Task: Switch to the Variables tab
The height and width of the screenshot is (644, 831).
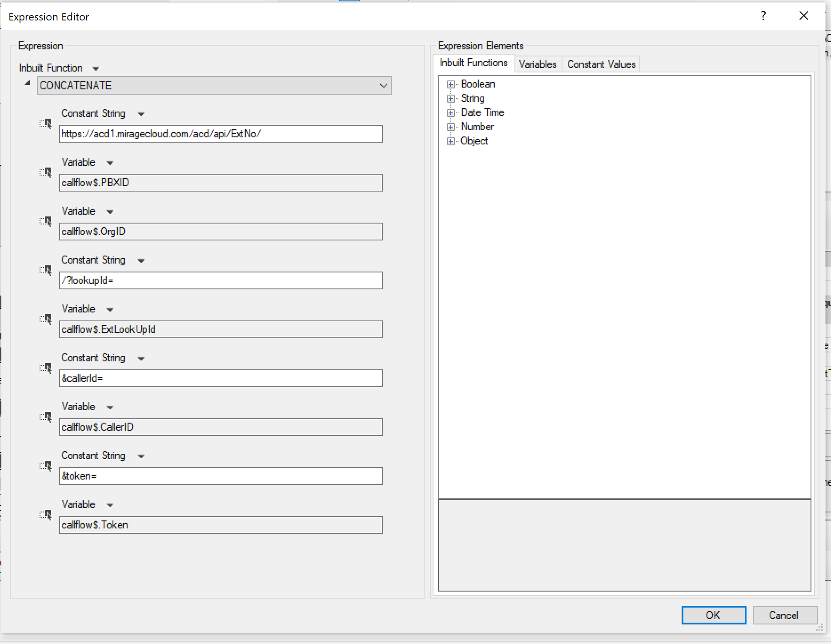Action: tap(538, 64)
